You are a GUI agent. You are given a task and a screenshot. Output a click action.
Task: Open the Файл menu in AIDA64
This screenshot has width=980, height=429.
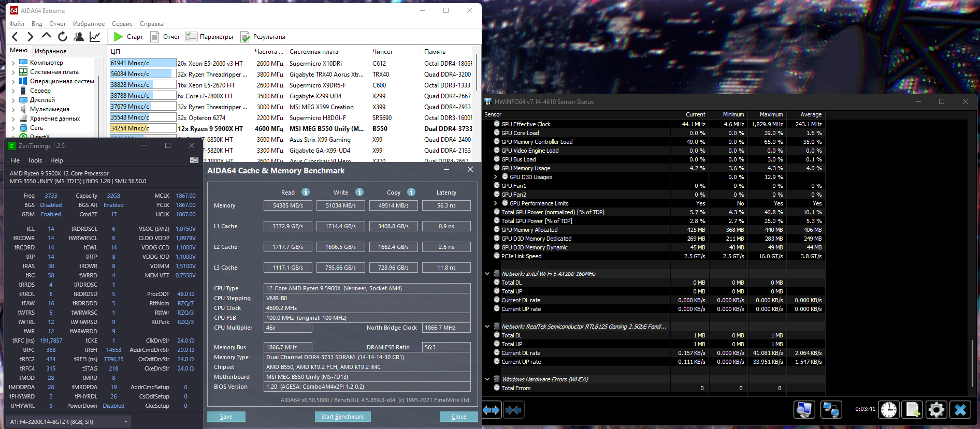(17, 24)
